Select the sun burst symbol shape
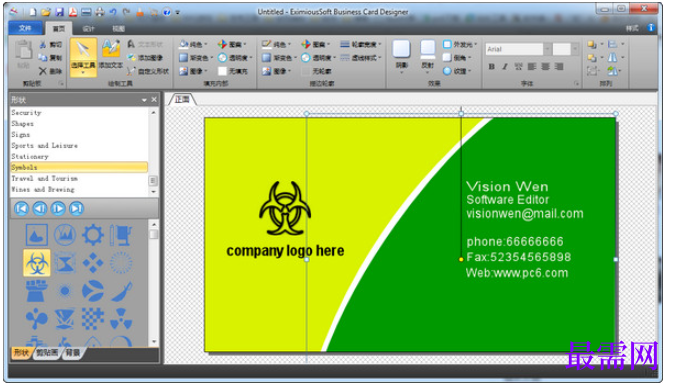Image resolution: width=677 pixels, height=387 pixels. 65,291
